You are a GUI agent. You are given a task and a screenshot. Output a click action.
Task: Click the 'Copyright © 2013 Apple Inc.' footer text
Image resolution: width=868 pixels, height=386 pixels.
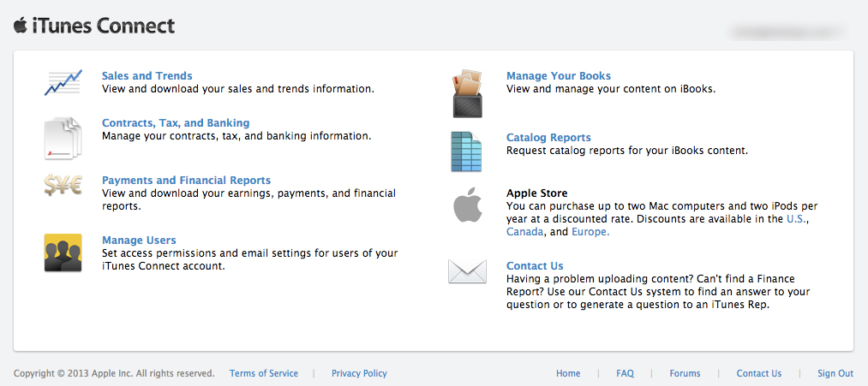tap(114, 373)
